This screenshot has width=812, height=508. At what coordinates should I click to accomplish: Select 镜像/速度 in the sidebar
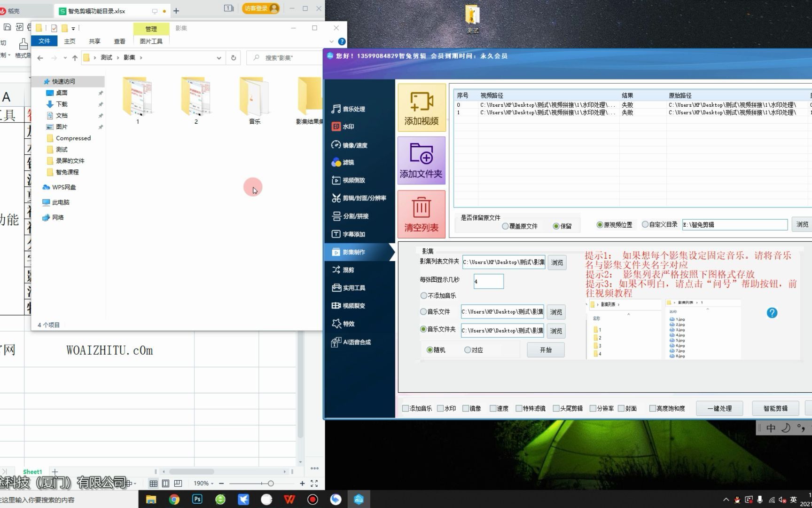click(x=349, y=145)
